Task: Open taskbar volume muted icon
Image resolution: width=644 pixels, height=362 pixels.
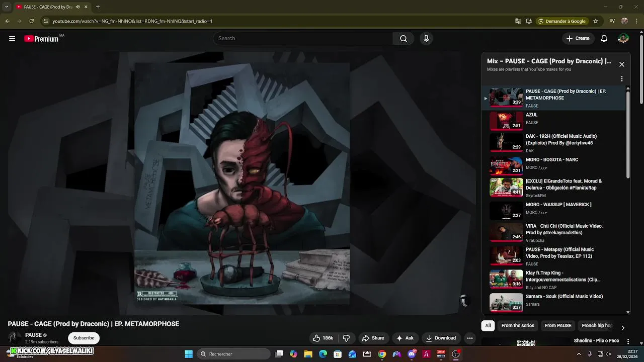Action: point(608,354)
